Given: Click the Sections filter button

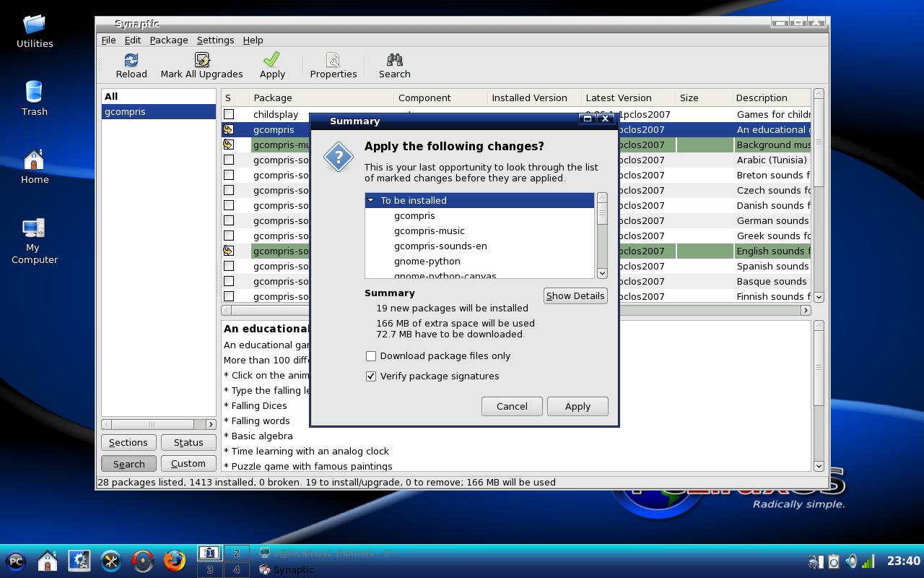Looking at the screenshot, I should 128,443.
